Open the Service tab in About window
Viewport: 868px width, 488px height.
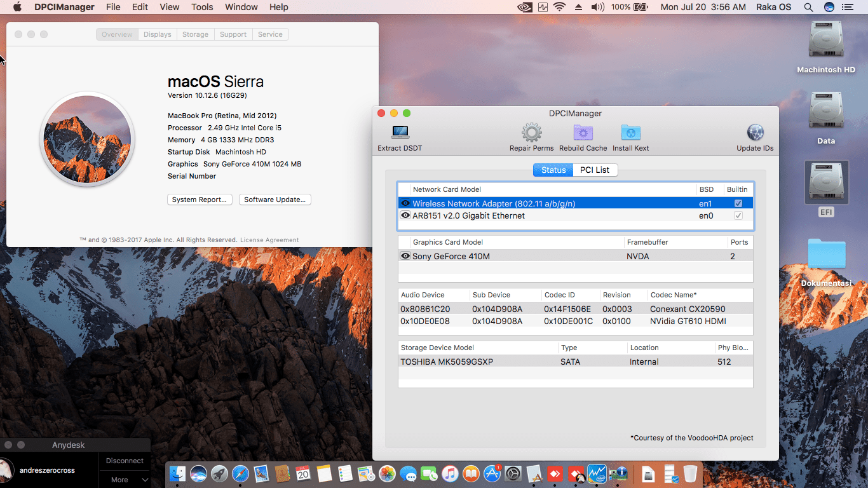(x=270, y=34)
